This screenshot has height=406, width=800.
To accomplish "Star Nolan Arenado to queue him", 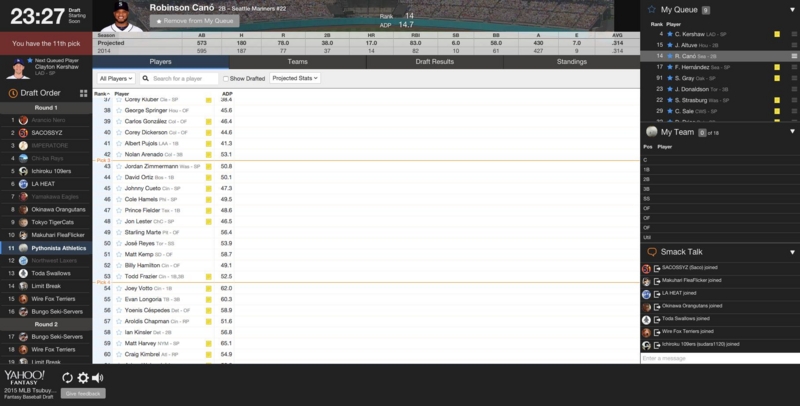I will tap(119, 155).
